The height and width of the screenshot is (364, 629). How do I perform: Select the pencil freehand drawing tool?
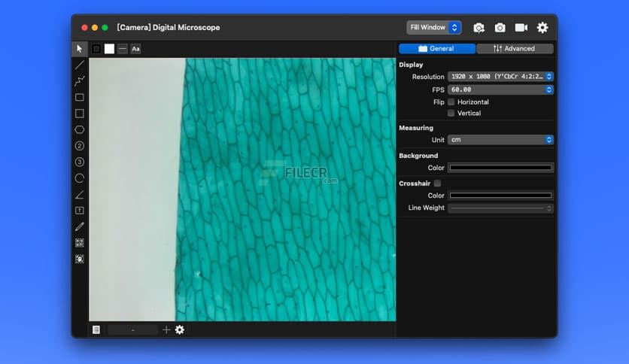(80, 226)
